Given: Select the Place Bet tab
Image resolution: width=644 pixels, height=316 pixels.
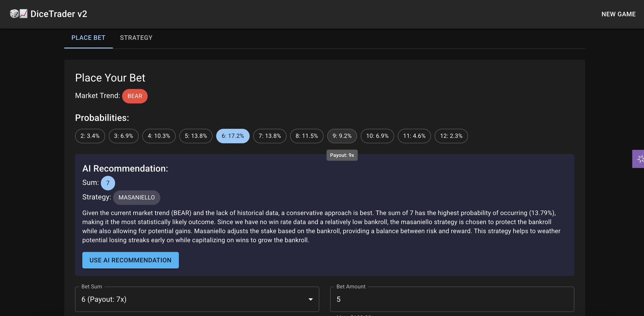Looking at the screenshot, I should (88, 38).
